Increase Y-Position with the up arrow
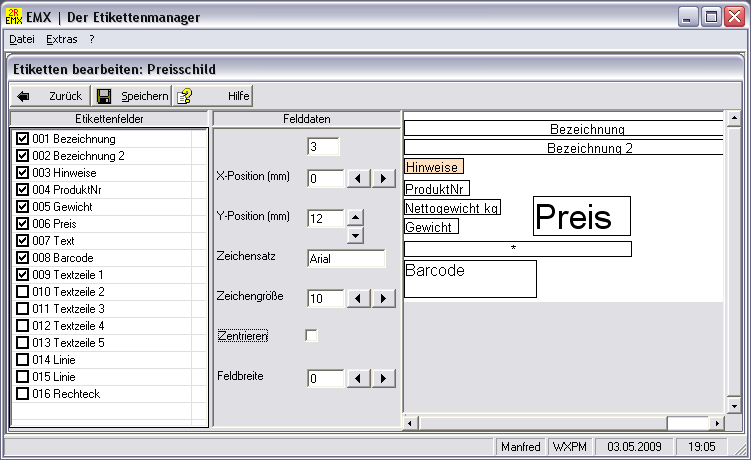Viewport: 751px width, 460px height. pyautogui.click(x=355, y=217)
